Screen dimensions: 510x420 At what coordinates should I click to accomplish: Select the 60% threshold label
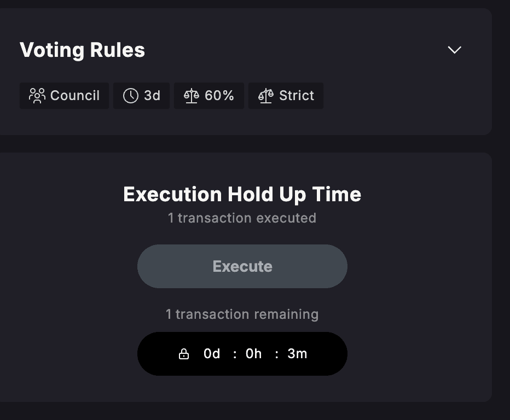point(219,96)
